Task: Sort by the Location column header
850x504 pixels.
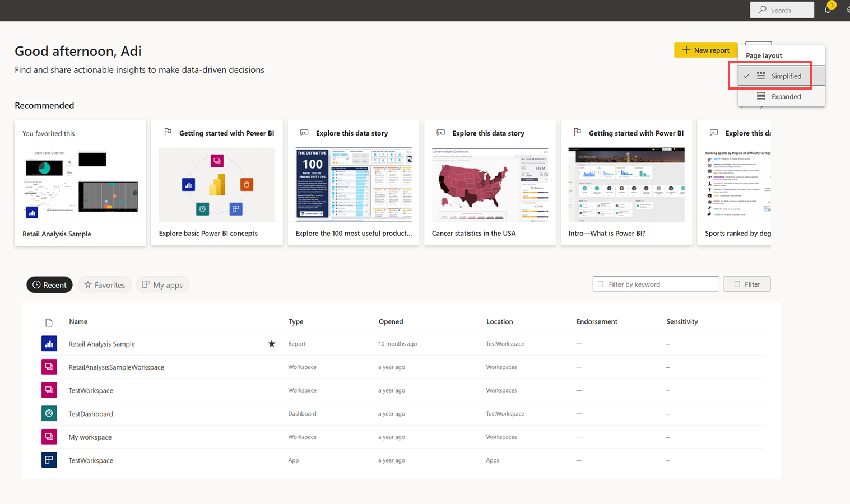Action: click(x=500, y=321)
